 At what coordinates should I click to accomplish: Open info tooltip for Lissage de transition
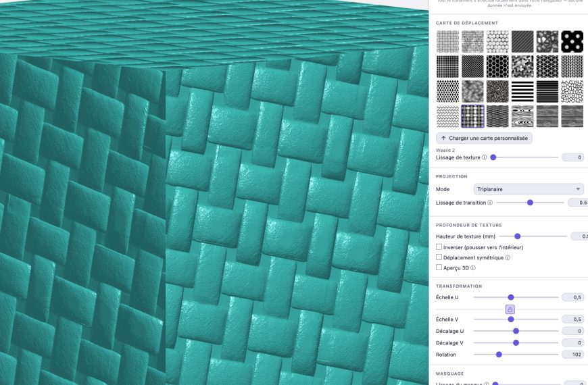point(490,203)
